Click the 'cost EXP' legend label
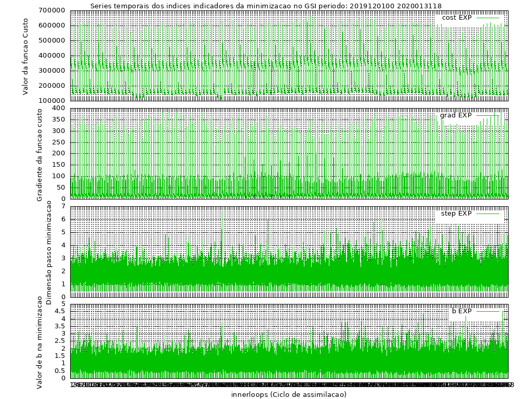Screen dimensions: 532x399 click(x=457, y=18)
